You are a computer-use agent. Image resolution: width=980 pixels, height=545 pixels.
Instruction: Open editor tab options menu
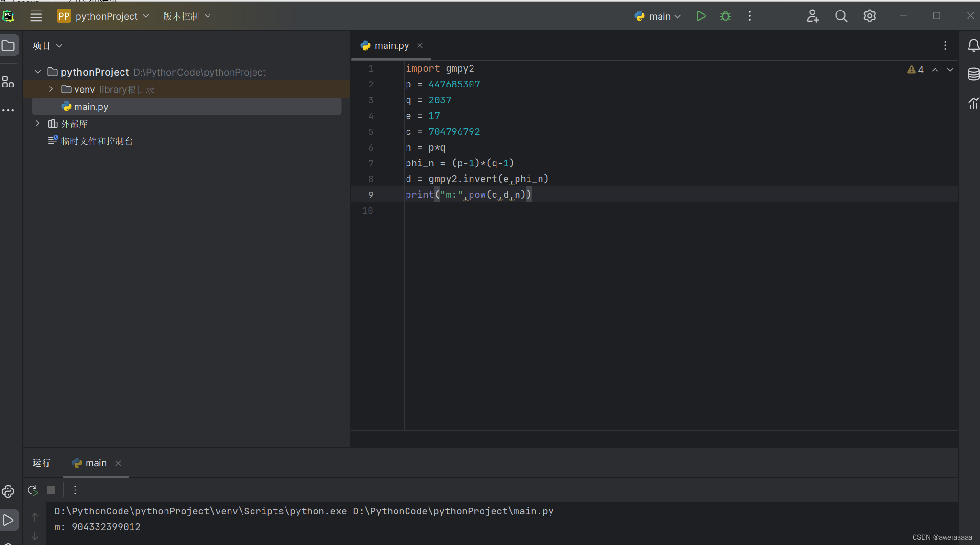(x=945, y=45)
